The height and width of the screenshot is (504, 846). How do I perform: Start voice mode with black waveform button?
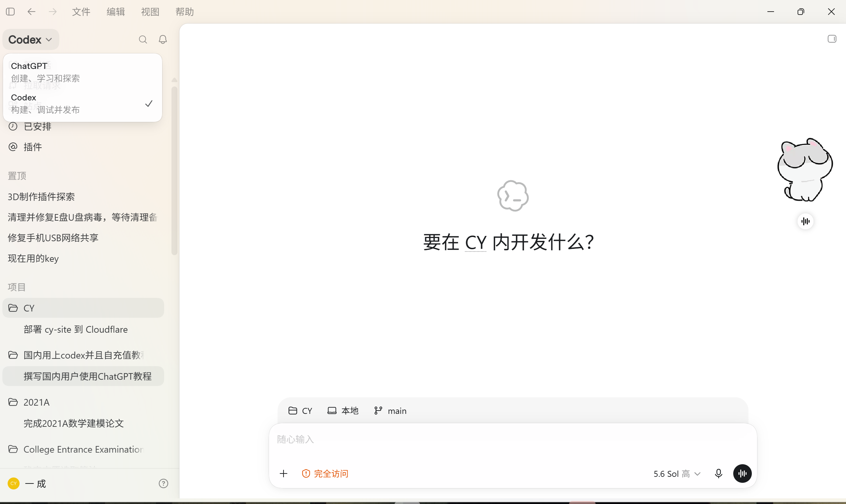coord(742,474)
